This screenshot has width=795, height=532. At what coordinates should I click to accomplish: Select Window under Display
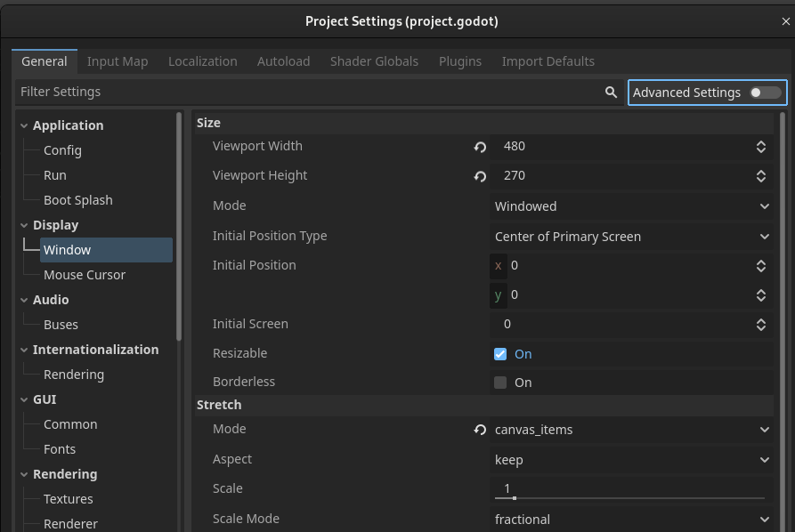point(106,250)
